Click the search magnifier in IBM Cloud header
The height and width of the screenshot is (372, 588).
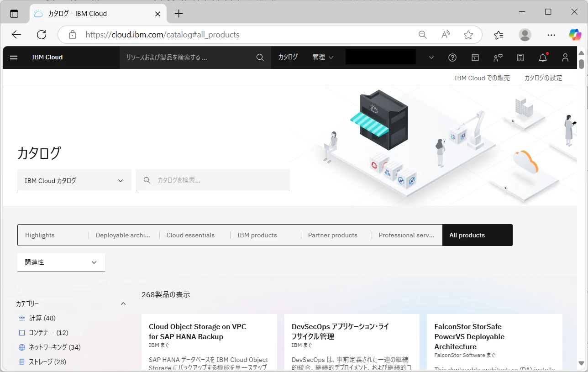click(x=260, y=58)
